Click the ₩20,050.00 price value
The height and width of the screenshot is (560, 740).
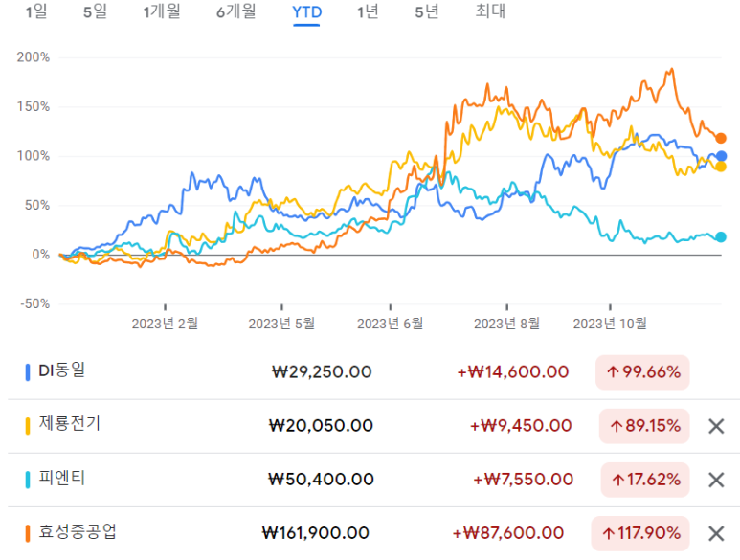tap(321, 426)
